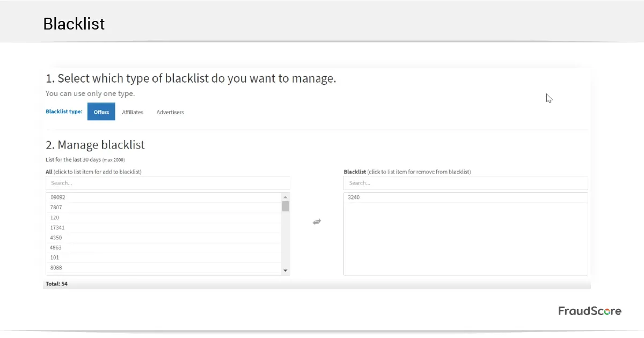Add offer 09092 to blacklist
644x338 pixels.
tap(163, 197)
